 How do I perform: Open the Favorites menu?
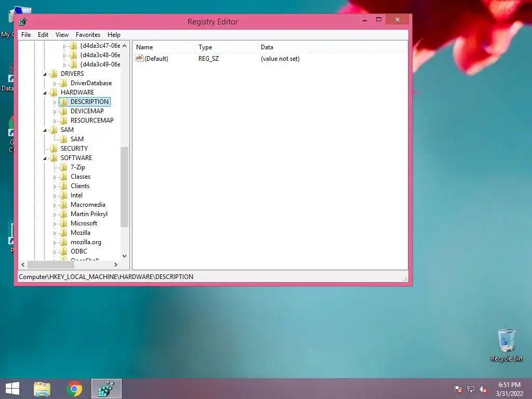tap(88, 35)
